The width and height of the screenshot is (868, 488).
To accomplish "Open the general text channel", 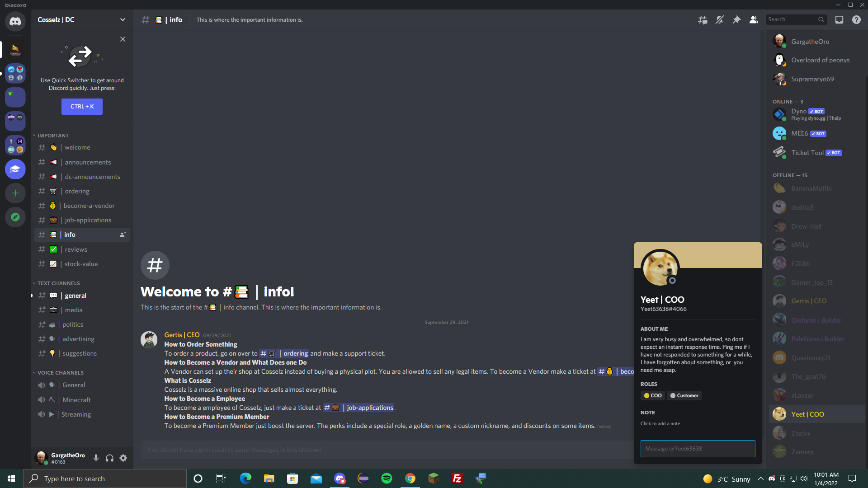I will coord(82,296).
